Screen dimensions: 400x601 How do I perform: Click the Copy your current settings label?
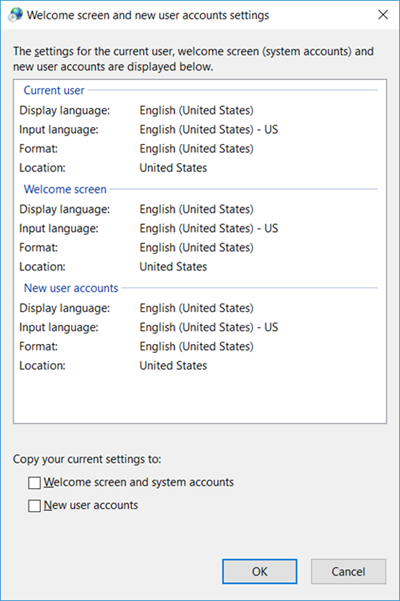[87, 459]
